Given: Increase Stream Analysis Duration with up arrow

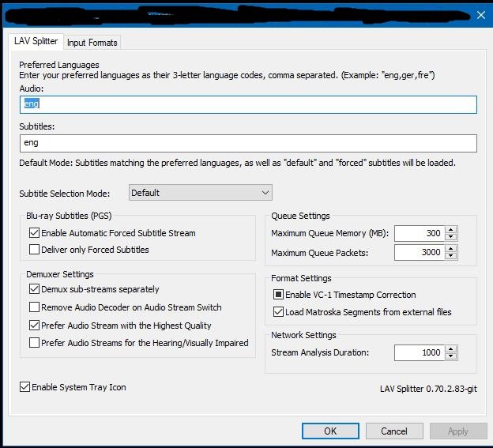Looking at the screenshot, I should coord(451,349).
